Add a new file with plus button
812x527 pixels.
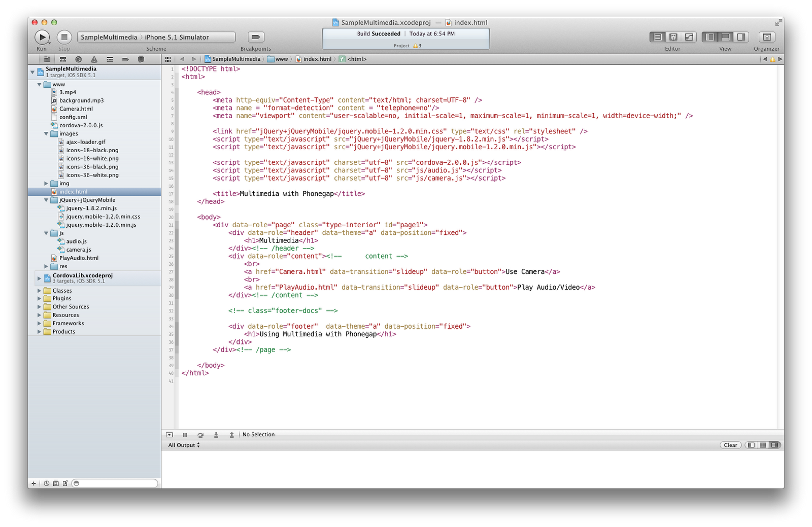pos(34,483)
